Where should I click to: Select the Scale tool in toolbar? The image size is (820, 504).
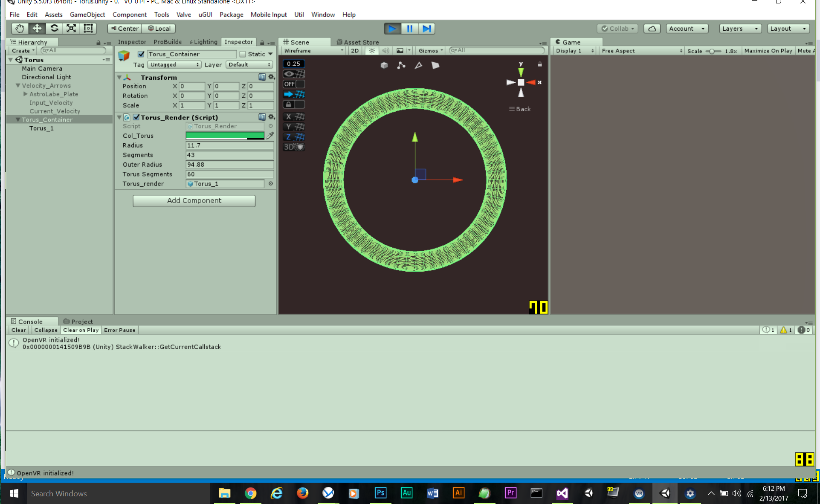71,29
